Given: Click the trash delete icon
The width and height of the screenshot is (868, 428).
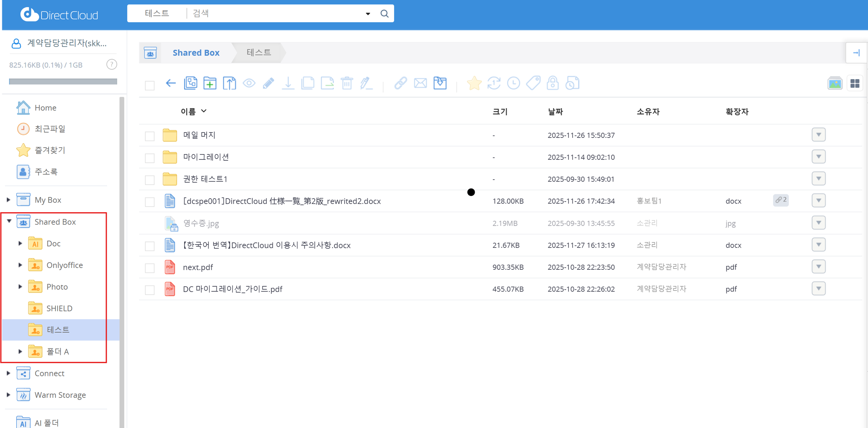Looking at the screenshot, I should [x=347, y=83].
